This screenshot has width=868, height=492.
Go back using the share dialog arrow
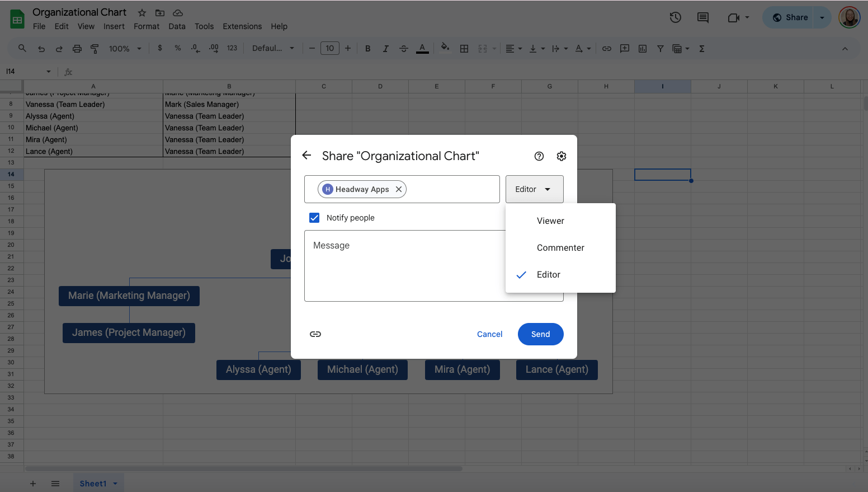(x=306, y=156)
